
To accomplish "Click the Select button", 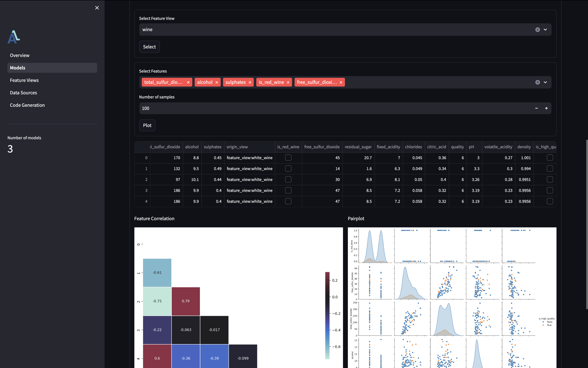I will 149,47.
